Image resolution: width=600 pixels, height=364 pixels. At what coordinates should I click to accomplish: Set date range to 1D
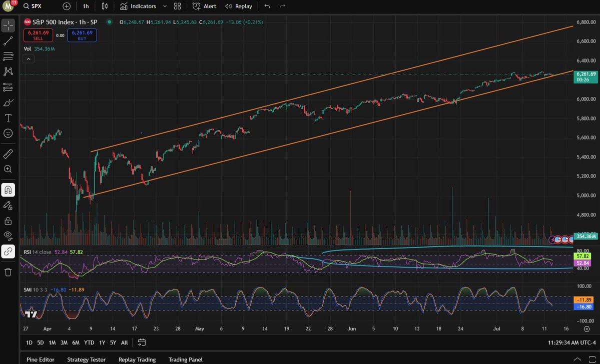29,342
